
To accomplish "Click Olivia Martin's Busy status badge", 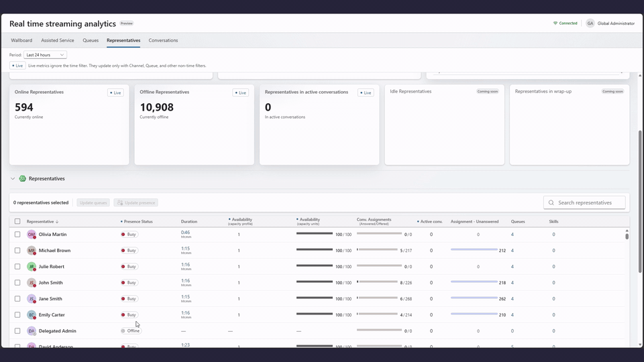I will tap(129, 235).
